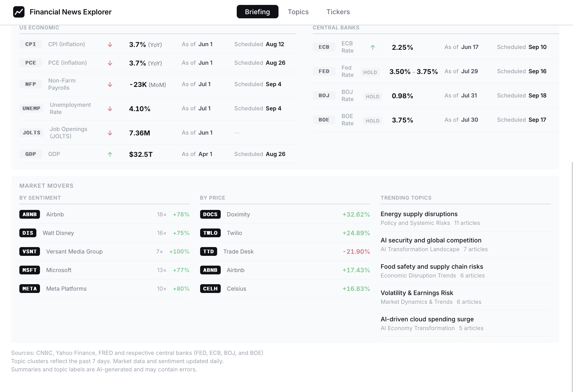This screenshot has height=392, width=573.
Task: Click the JOLTS indicator badge
Action: pos(31,133)
